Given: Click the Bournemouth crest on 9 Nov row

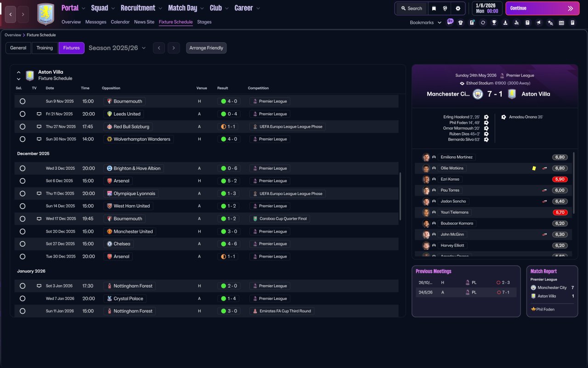Looking at the screenshot, I should coord(109,101).
